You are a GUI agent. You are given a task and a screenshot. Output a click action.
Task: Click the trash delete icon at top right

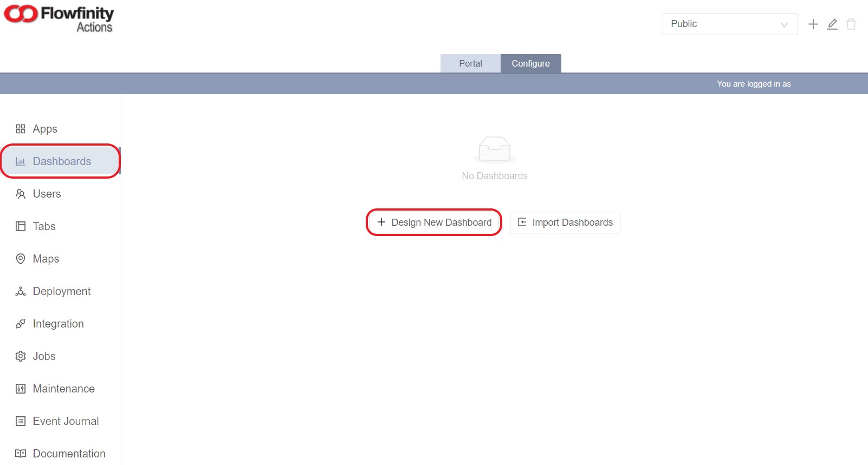851,24
